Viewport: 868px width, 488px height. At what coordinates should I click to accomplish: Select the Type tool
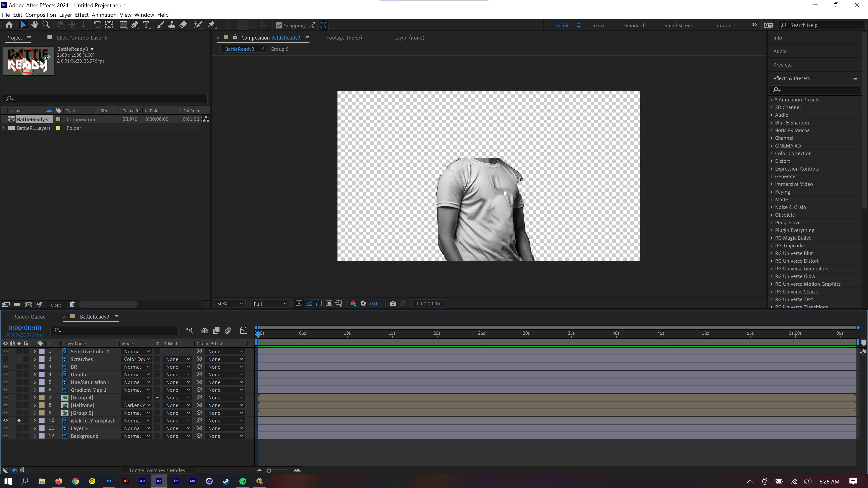point(146,25)
